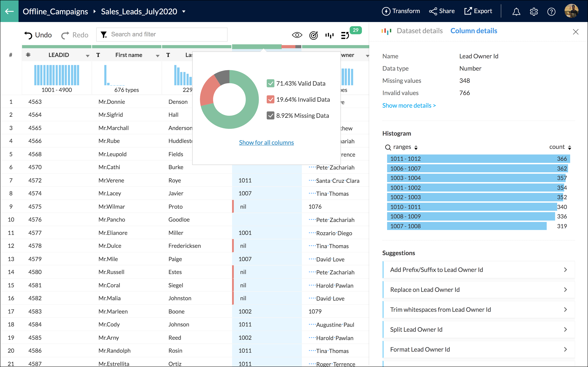Click the help question mark icon
Image resolution: width=588 pixels, height=367 pixels.
tap(551, 11)
